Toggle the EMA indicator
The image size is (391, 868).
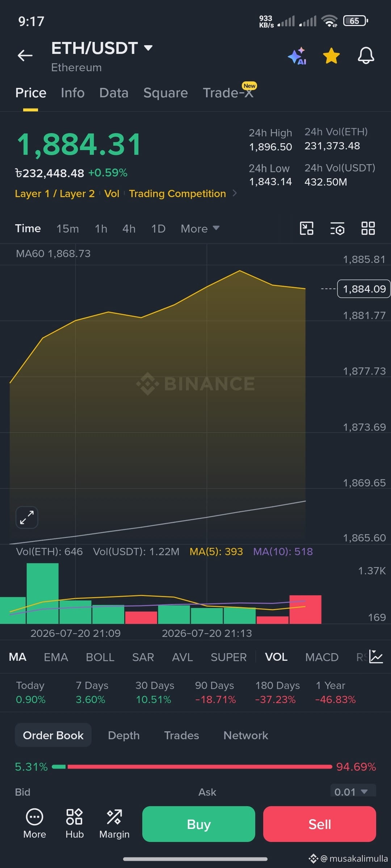56,657
